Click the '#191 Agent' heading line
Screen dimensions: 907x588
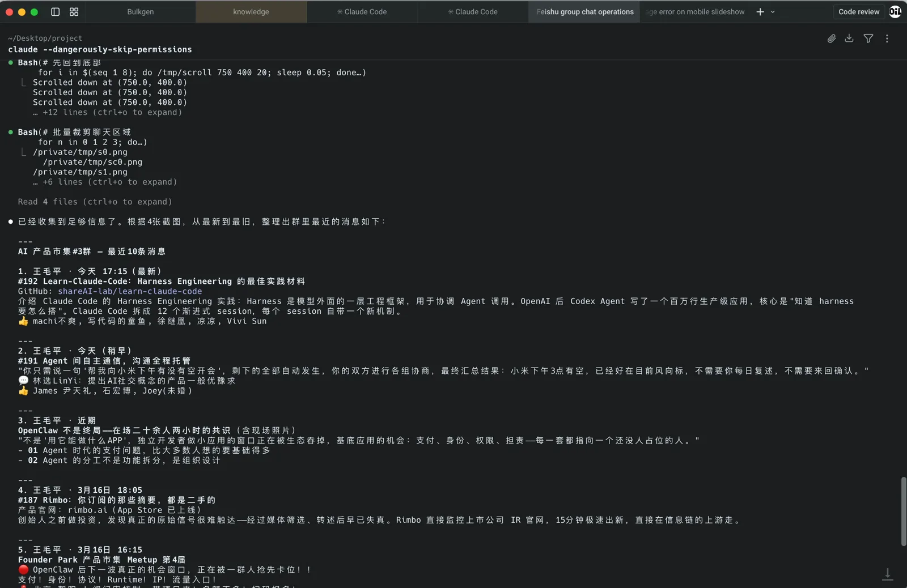[104, 361]
